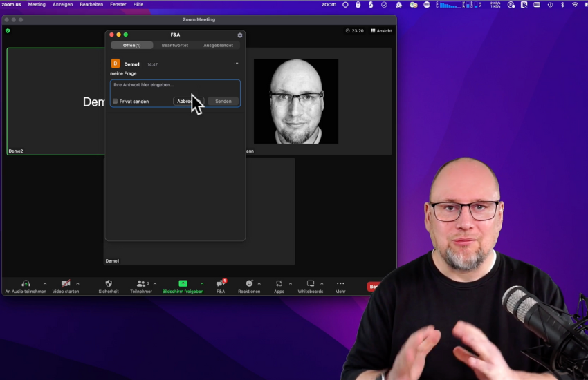Expand video options arrow beside Video starten

[x=77, y=283]
